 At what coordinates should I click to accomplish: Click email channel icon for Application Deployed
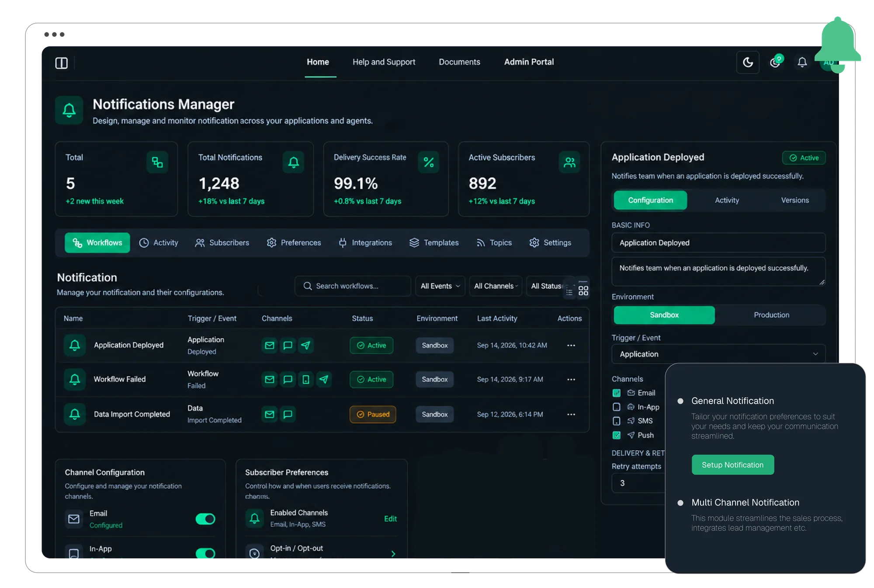(270, 345)
